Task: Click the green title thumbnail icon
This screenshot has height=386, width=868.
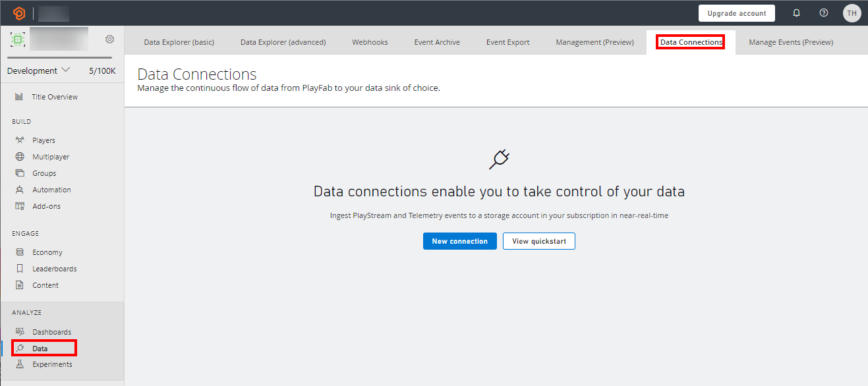Action: (x=18, y=40)
